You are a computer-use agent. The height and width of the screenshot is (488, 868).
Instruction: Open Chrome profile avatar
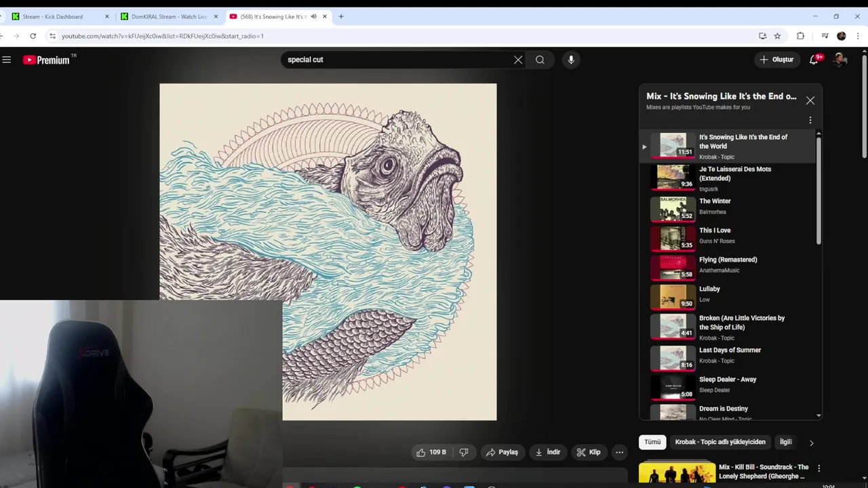point(842,36)
